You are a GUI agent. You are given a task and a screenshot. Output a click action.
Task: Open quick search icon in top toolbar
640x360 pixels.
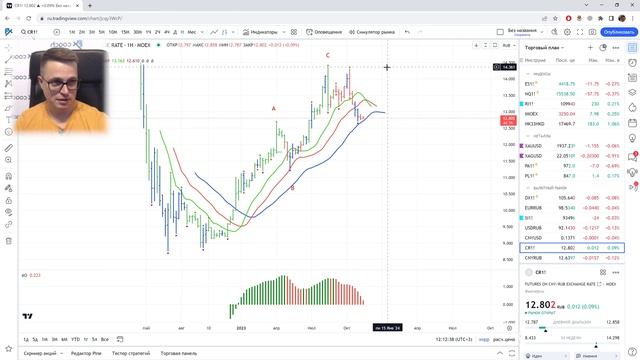click(554, 32)
